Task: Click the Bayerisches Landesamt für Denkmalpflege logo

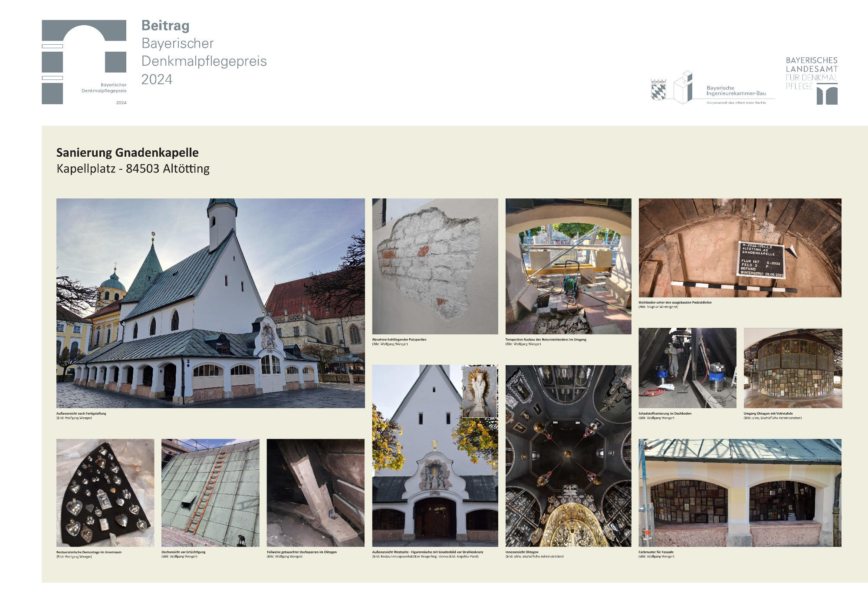Action: pos(811,81)
